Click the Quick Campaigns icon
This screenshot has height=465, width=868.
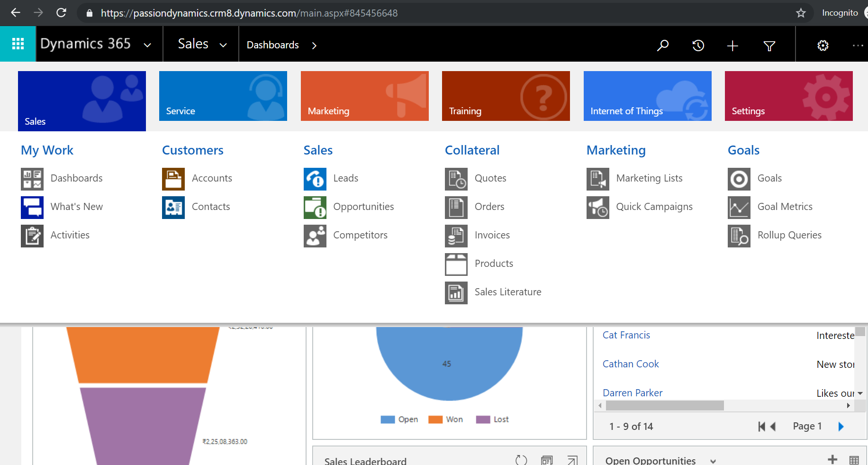point(597,207)
